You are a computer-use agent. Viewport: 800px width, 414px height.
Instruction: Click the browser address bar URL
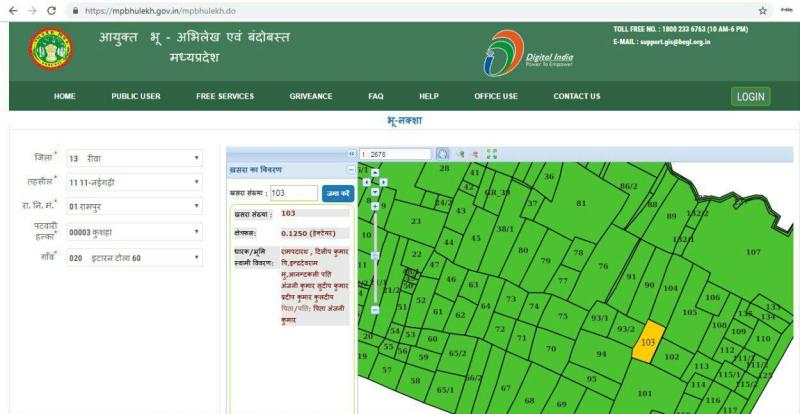point(160,11)
